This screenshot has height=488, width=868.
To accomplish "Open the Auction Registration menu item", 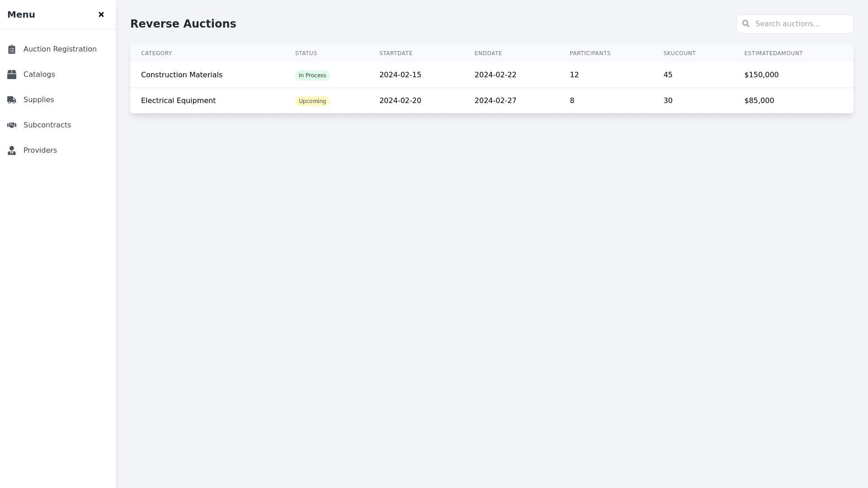I will coord(60,49).
